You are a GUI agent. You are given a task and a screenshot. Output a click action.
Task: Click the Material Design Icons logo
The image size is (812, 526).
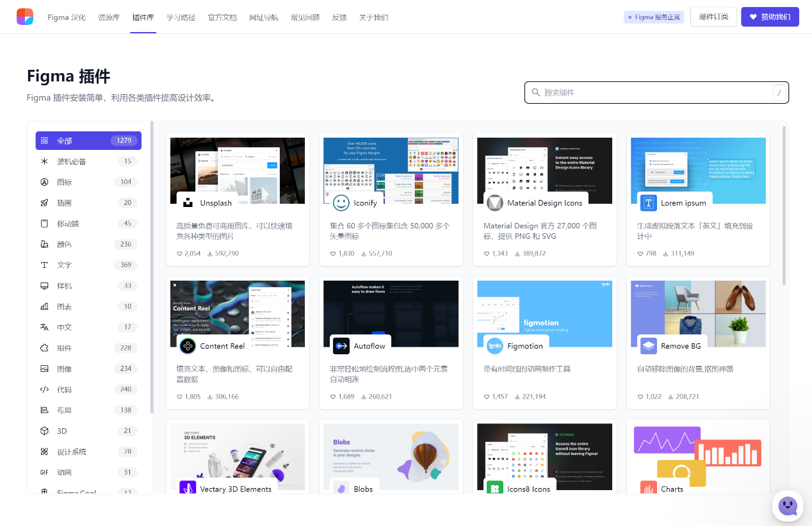pos(495,203)
